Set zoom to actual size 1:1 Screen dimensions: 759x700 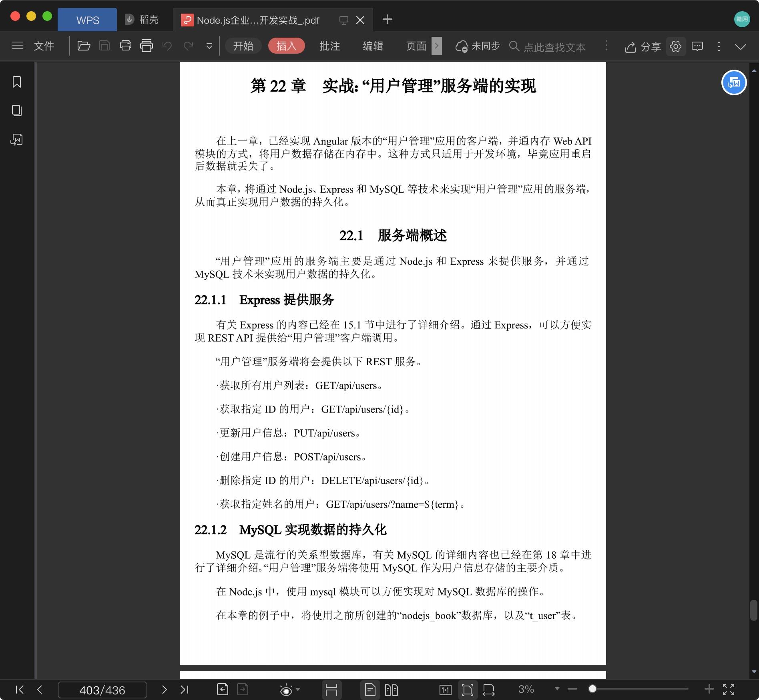click(446, 690)
